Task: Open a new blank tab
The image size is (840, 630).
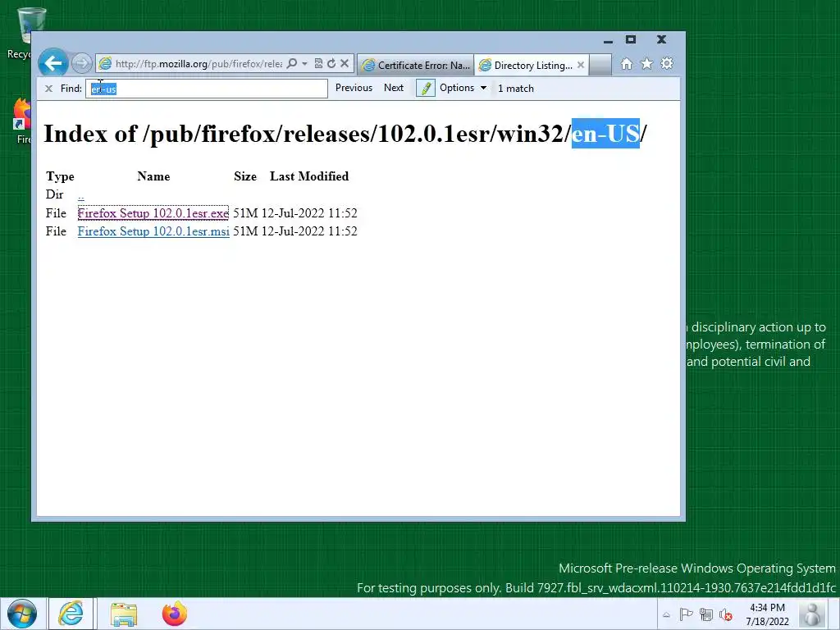Action: click(x=600, y=65)
